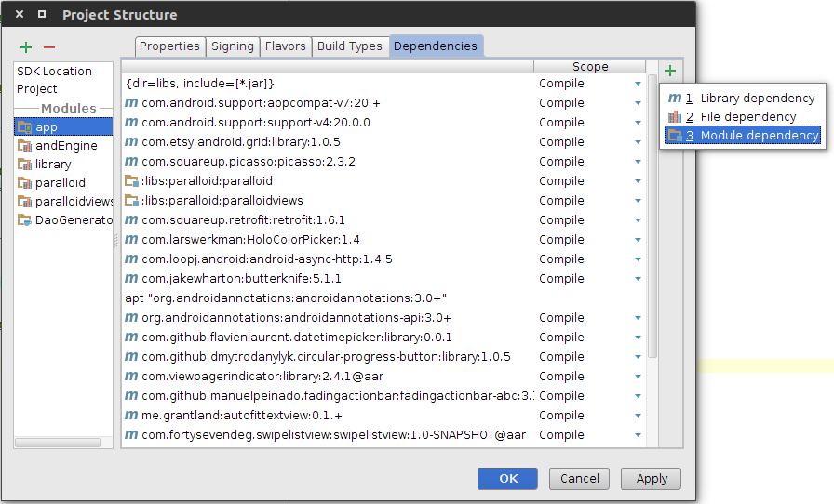Viewport: 834px width, 504px height.
Task: Click the modules list horizontal scrollbar
Action: pyautogui.click(x=58, y=443)
